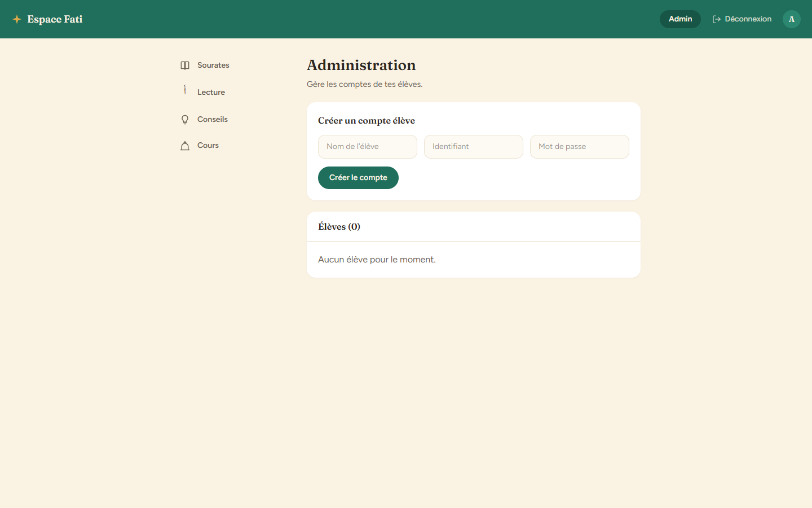Focus the Identifiant input field
This screenshot has width=812, height=508.
point(474,147)
